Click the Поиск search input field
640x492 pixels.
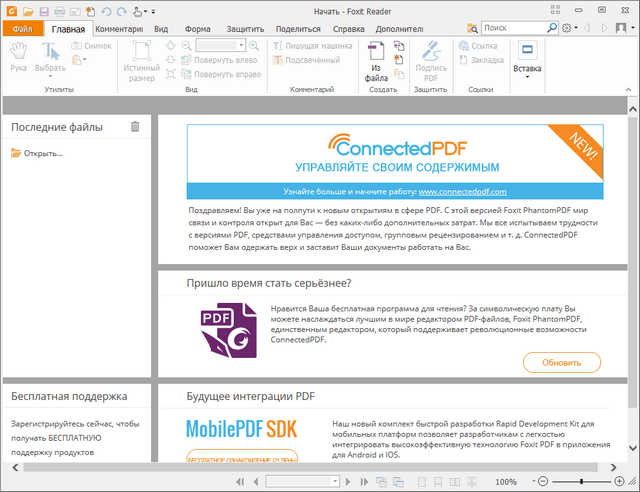(511, 29)
